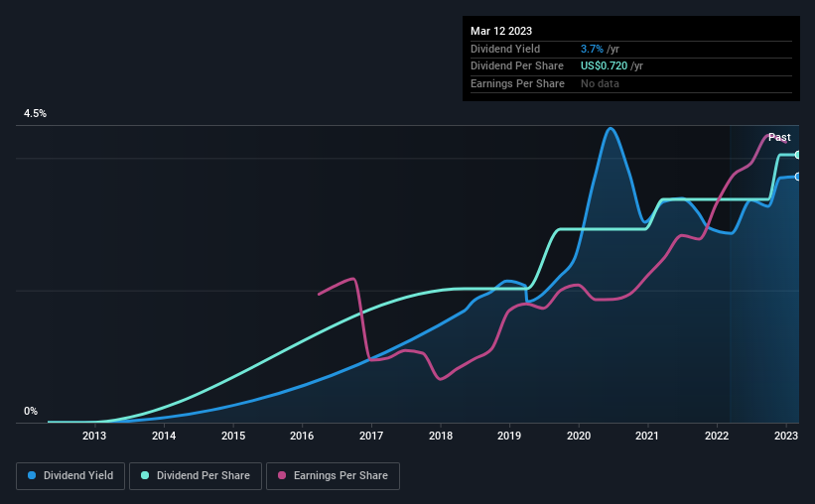Toggle the Earnings Per Share legend button
Screen dimensions: 815x504
click(333, 476)
